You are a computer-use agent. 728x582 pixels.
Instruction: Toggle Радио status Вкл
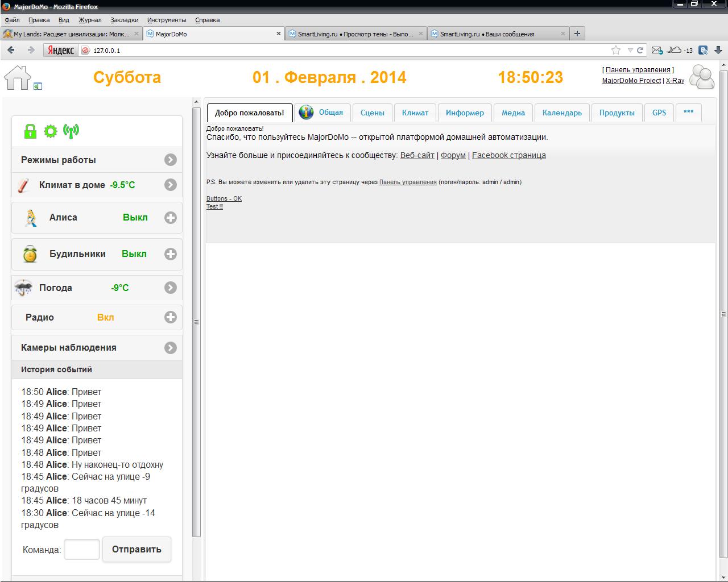click(105, 318)
